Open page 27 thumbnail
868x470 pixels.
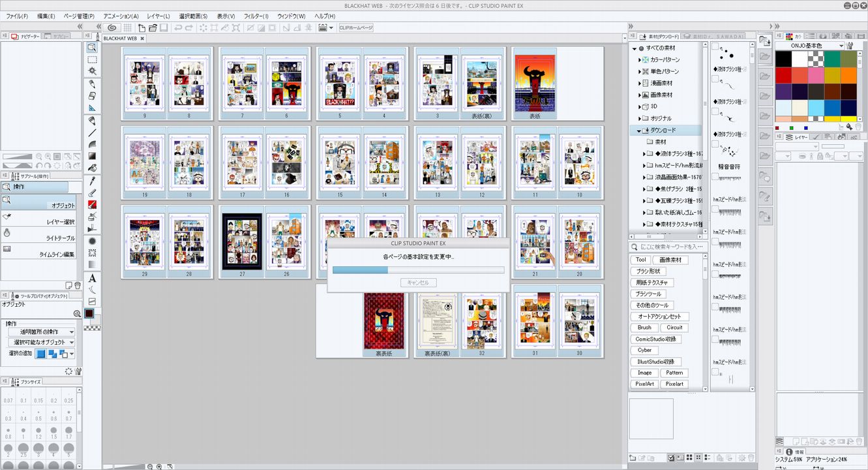click(x=242, y=241)
